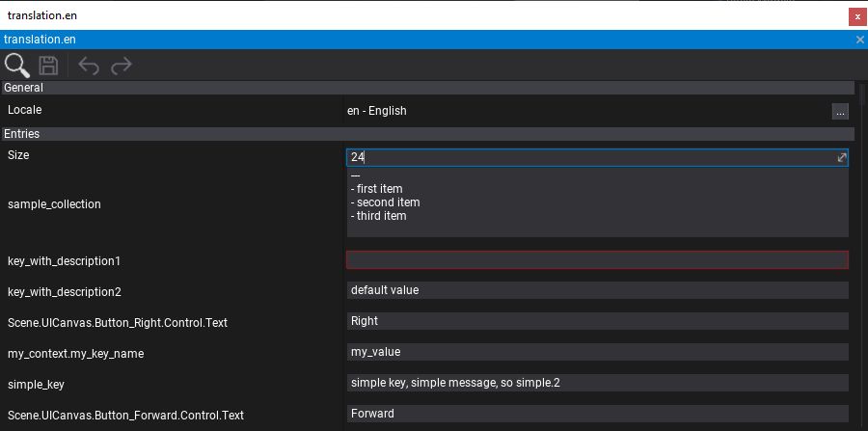This screenshot has height=431, width=868.
Task: Save the translation asset via floppy icon
Action: coord(49,66)
